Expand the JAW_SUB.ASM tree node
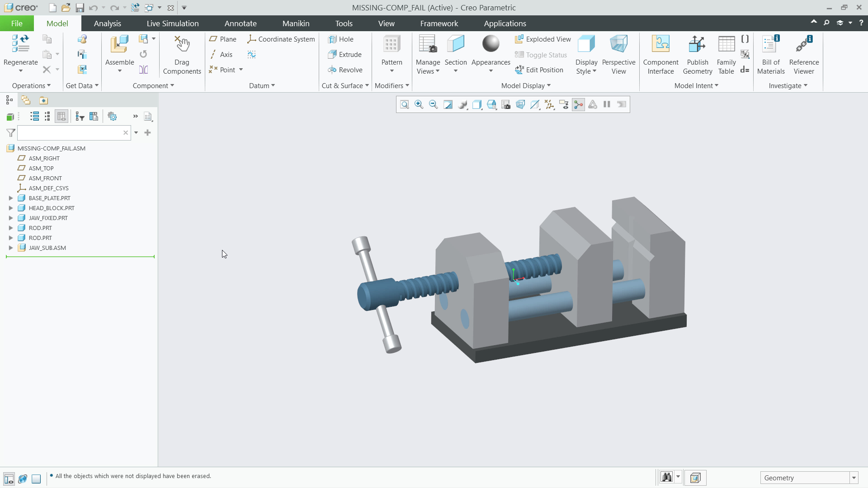Screen dimensions: 868x488 [x=11, y=248]
